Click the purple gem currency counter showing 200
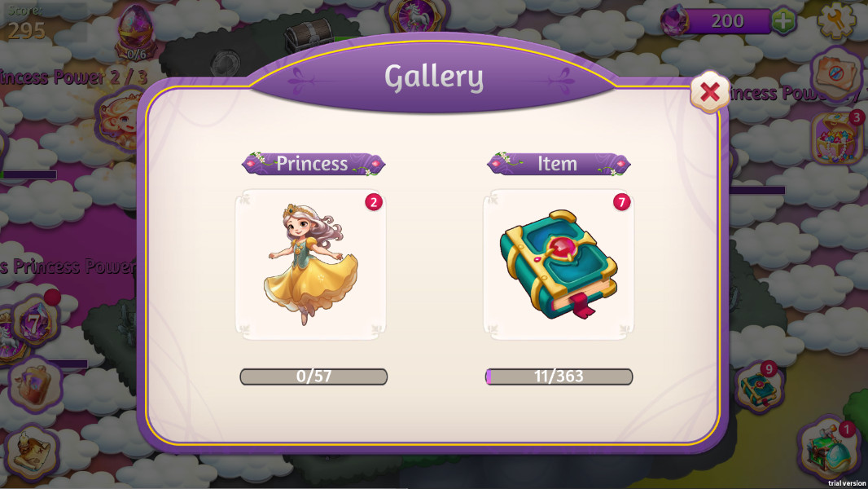Screen dimensions: 868x489 click(717, 21)
